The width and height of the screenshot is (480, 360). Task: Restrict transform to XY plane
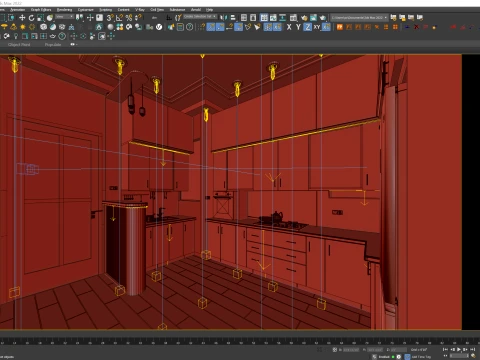click(317, 27)
